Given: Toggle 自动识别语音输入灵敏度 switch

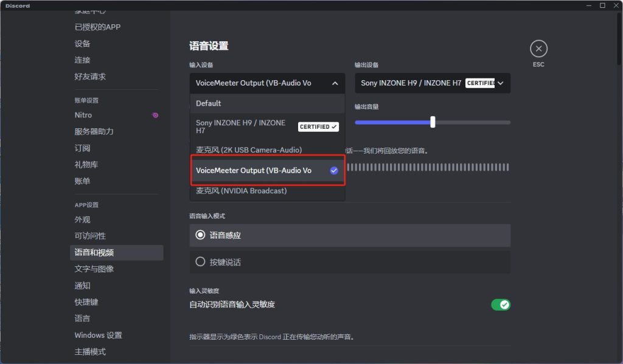Looking at the screenshot, I should [501, 304].
